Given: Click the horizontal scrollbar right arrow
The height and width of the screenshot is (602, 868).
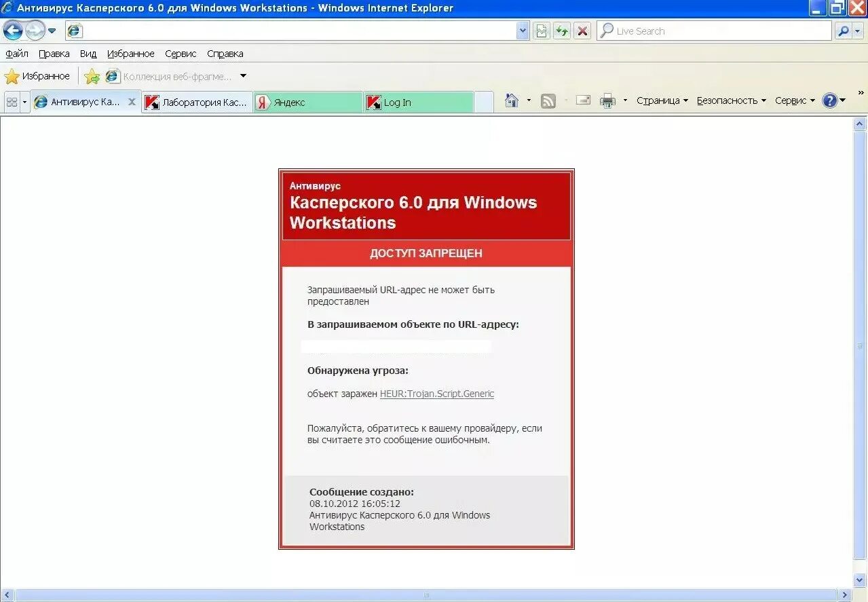Looking at the screenshot, I should click(x=846, y=595).
